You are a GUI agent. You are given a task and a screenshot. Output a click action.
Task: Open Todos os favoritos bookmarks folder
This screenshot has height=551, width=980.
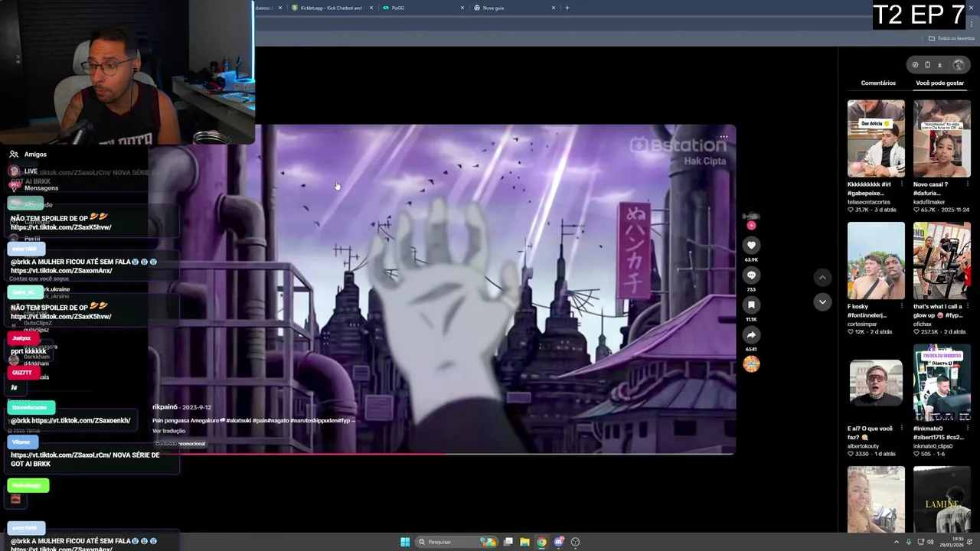(x=952, y=38)
